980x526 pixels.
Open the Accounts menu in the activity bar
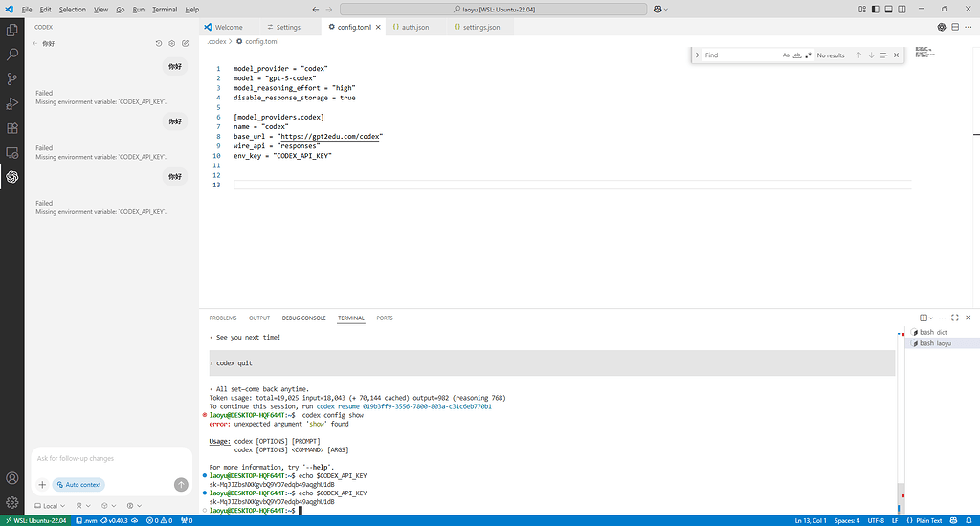pos(11,478)
